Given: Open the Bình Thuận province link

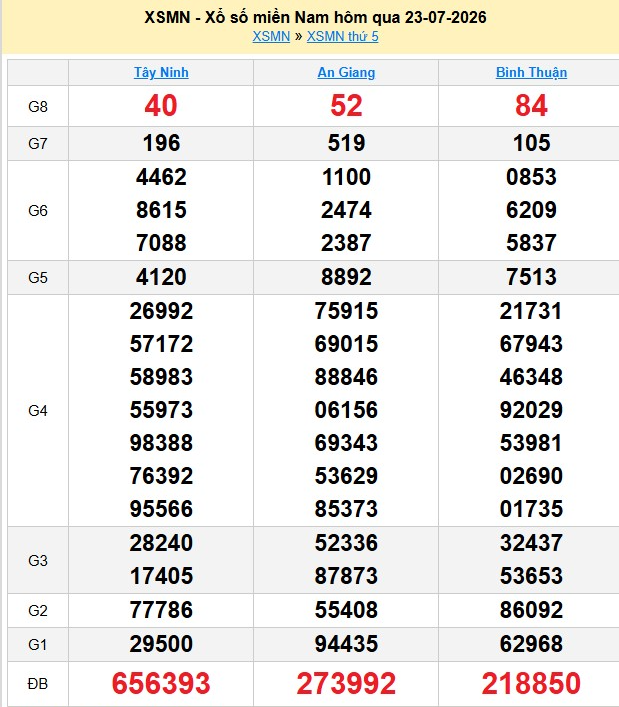Looking at the screenshot, I should (532, 73).
